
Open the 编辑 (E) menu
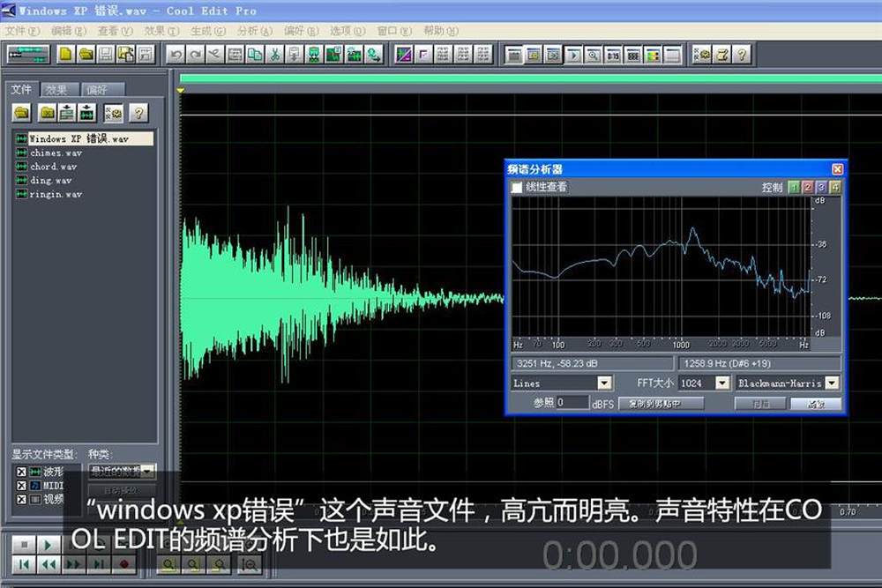[69, 30]
